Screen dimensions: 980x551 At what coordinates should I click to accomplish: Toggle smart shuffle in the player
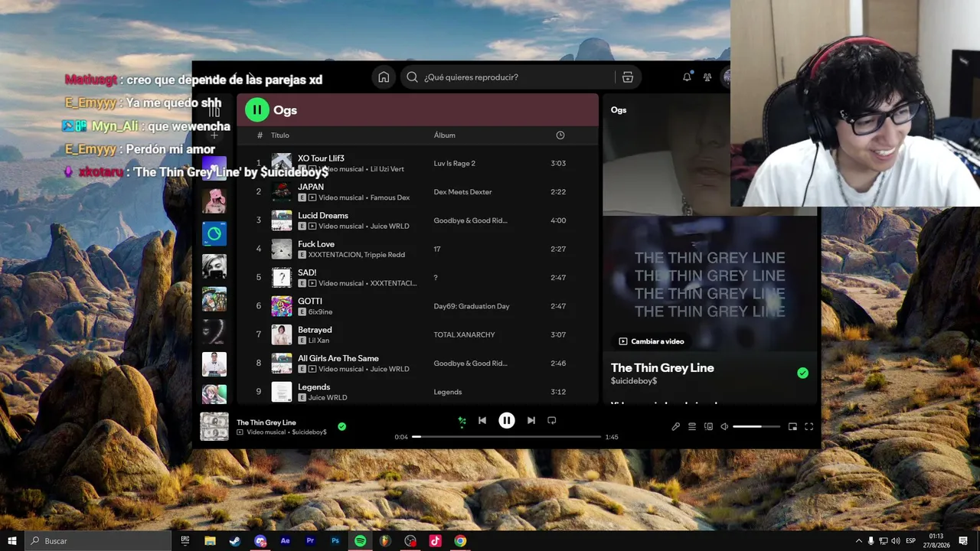click(462, 420)
